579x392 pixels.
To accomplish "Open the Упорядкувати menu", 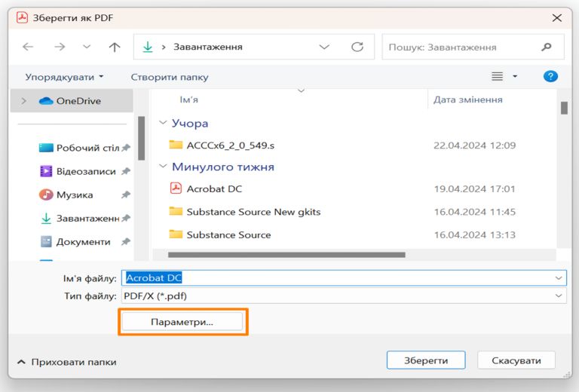I will [64, 77].
